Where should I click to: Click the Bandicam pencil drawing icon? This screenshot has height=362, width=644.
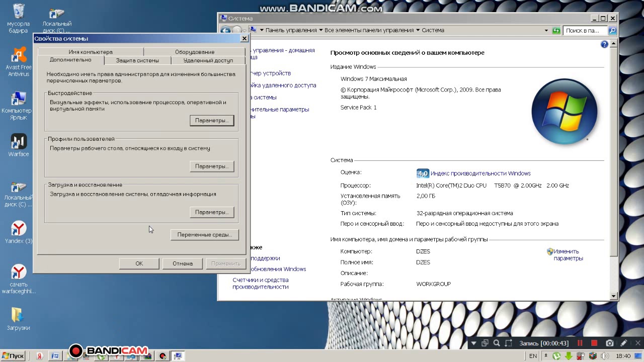click(x=624, y=343)
